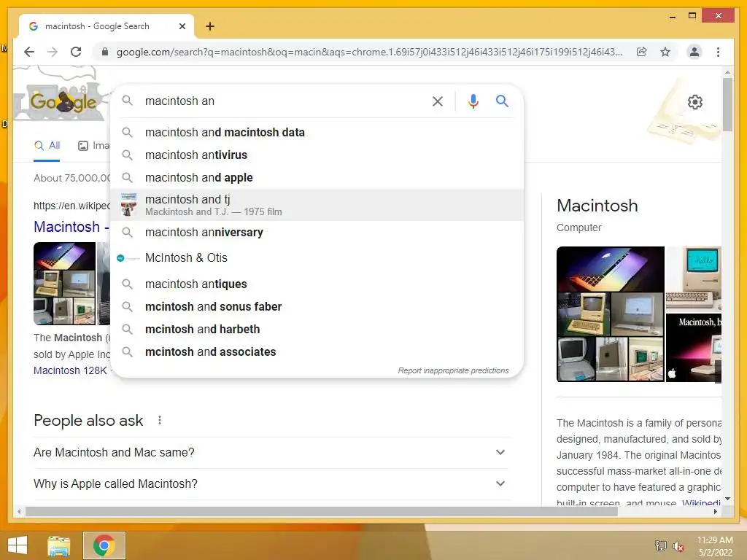
Task: Open the Windows Start button
Action: pyautogui.click(x=18, y=545)
